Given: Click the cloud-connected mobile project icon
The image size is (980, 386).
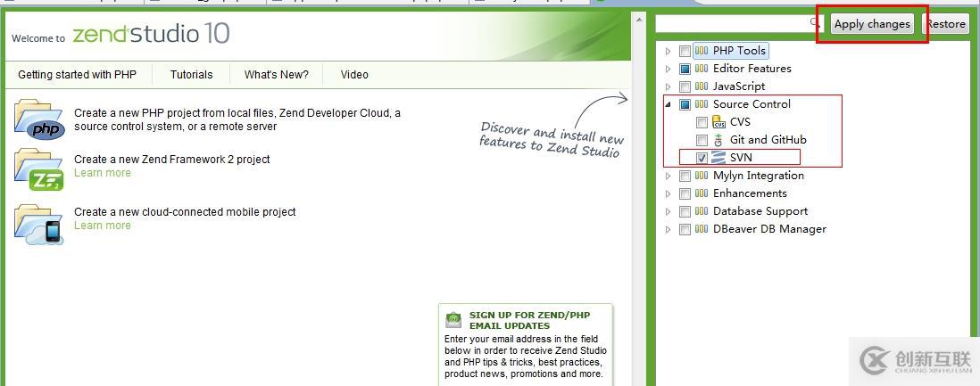Looking at the screenshot, I should 38,224.
